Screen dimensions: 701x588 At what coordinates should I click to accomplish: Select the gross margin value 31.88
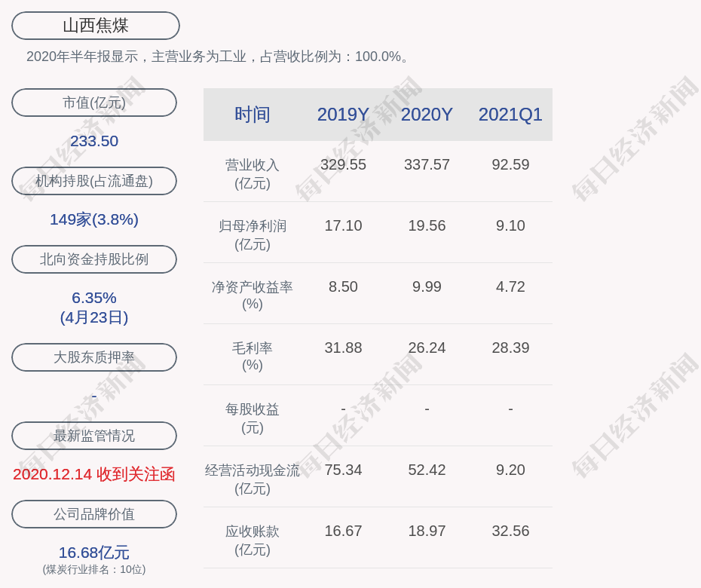point(344,348)
